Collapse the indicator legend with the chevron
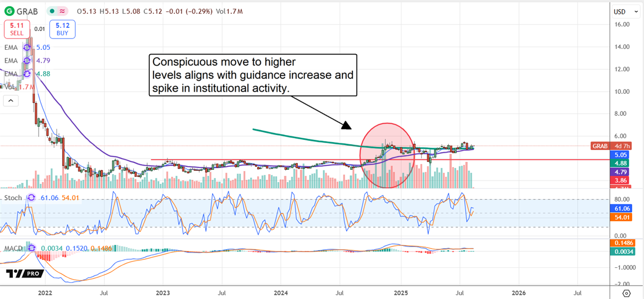 tap(10, 101)
